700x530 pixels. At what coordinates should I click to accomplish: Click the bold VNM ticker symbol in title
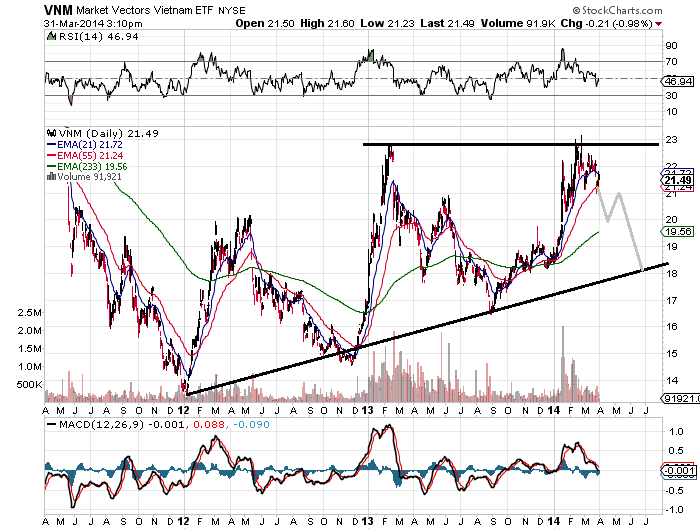58,10
